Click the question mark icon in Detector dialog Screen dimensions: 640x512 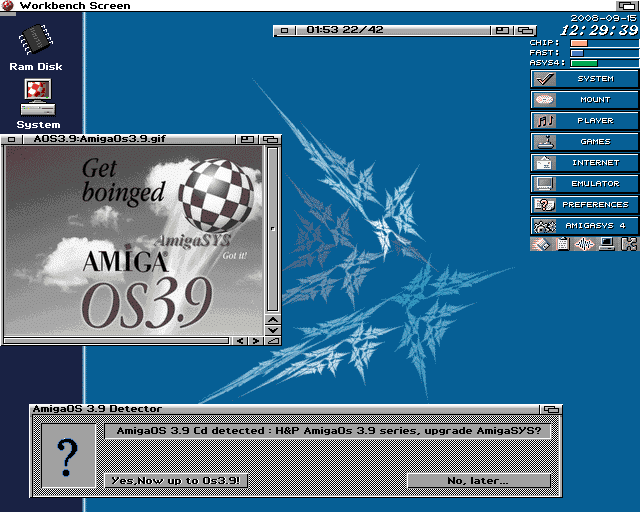pyautogui.click(x=66, y=457)
